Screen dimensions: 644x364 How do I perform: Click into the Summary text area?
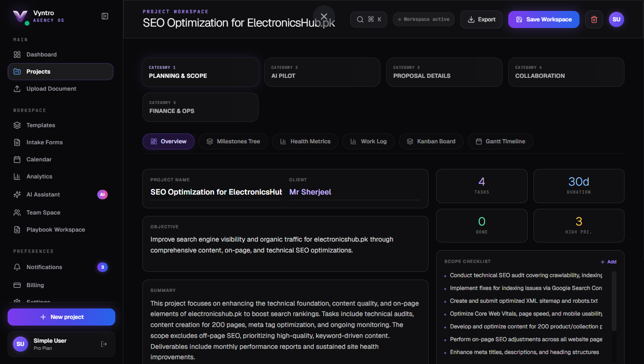click(x=285, y=330)
